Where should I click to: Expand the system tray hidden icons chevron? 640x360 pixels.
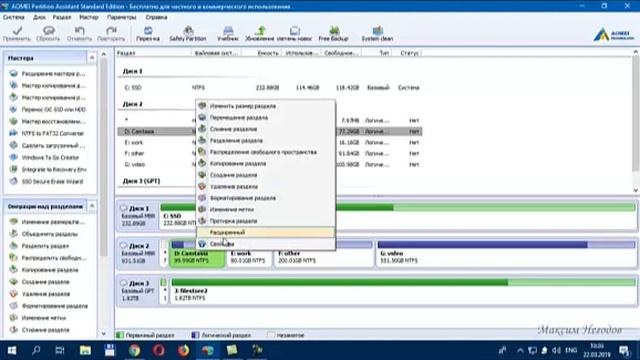pyautogui.click(x=520, y=350)
